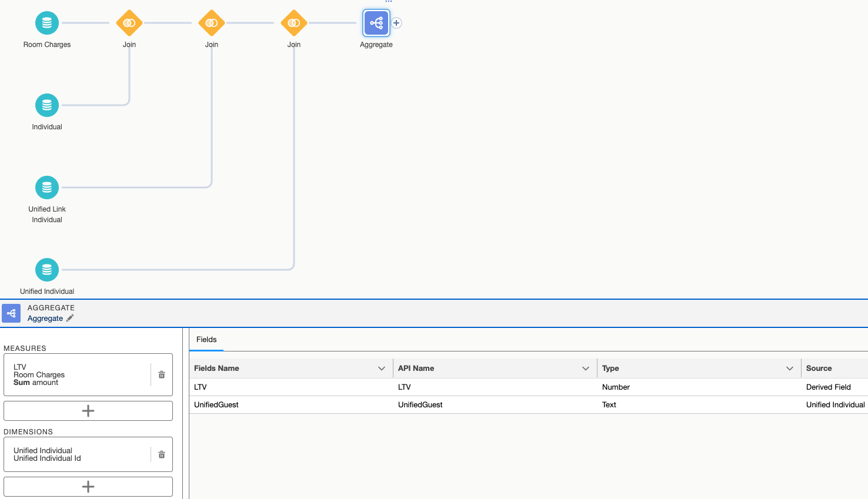The height and width of the screenshot is (499, 868).
Task: Delete the LTV measure
Action: pos(162,374)
